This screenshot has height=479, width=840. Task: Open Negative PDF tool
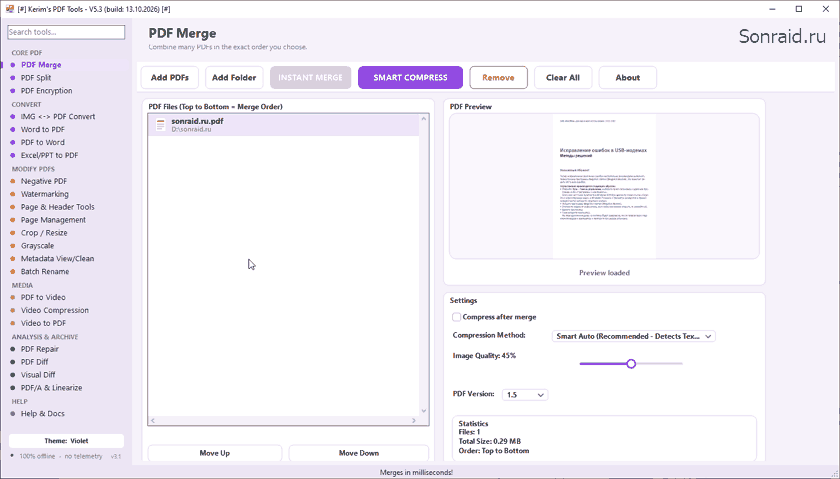coord(43,181)
